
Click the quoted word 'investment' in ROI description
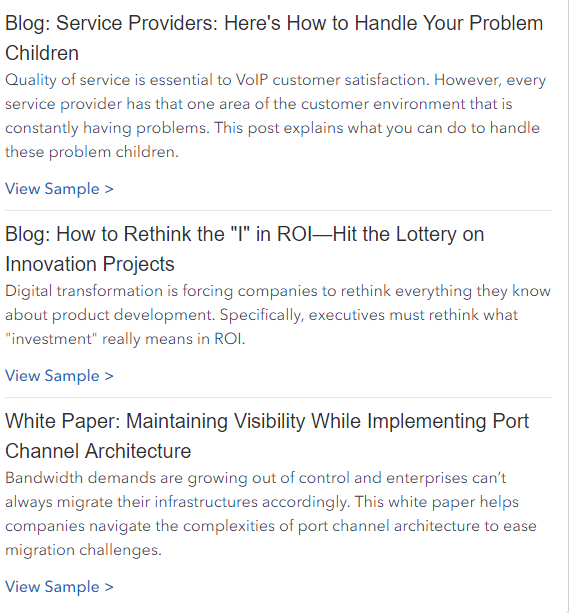[51, 339]
